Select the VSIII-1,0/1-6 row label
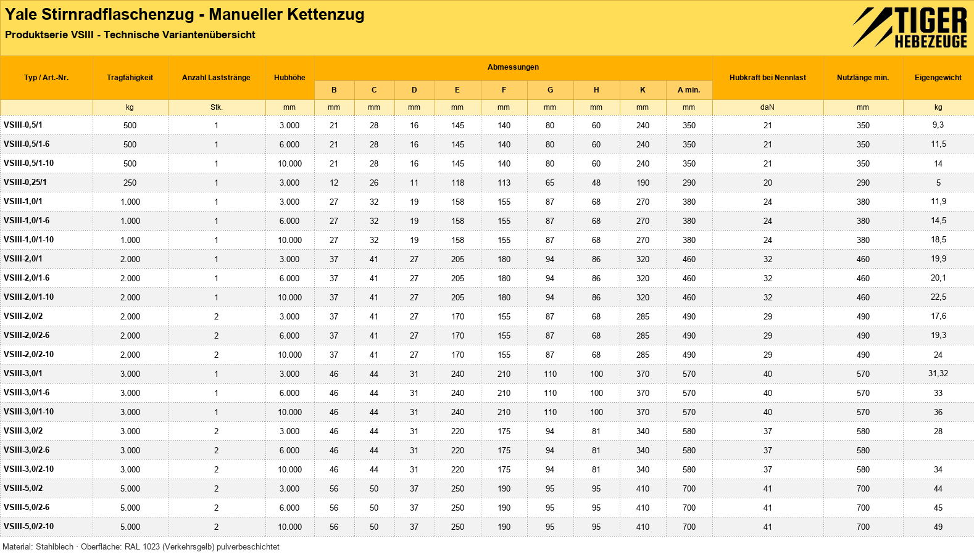The image size is (974, 560). (27, 221)
